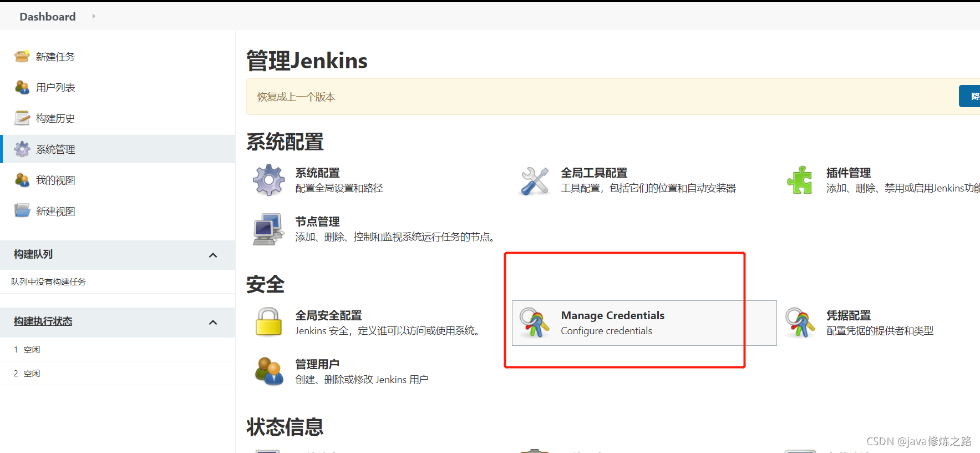Open the 凭据配置 entry

(x=849, y=315)
